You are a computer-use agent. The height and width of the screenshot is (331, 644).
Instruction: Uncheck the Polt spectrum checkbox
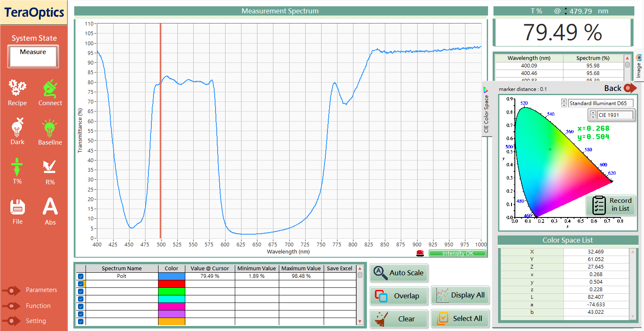coord(80,276)
